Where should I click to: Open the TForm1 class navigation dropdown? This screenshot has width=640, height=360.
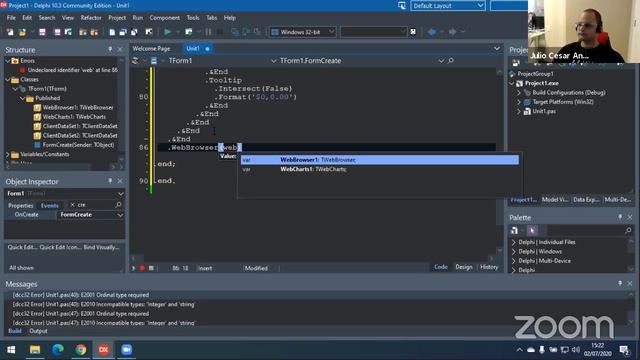click(273, 61)
